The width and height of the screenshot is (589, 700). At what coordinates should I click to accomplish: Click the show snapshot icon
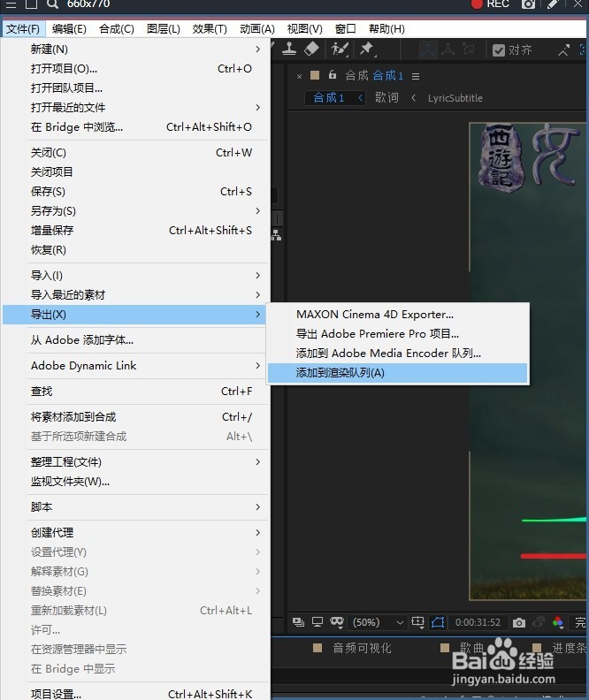coord(539,622)
